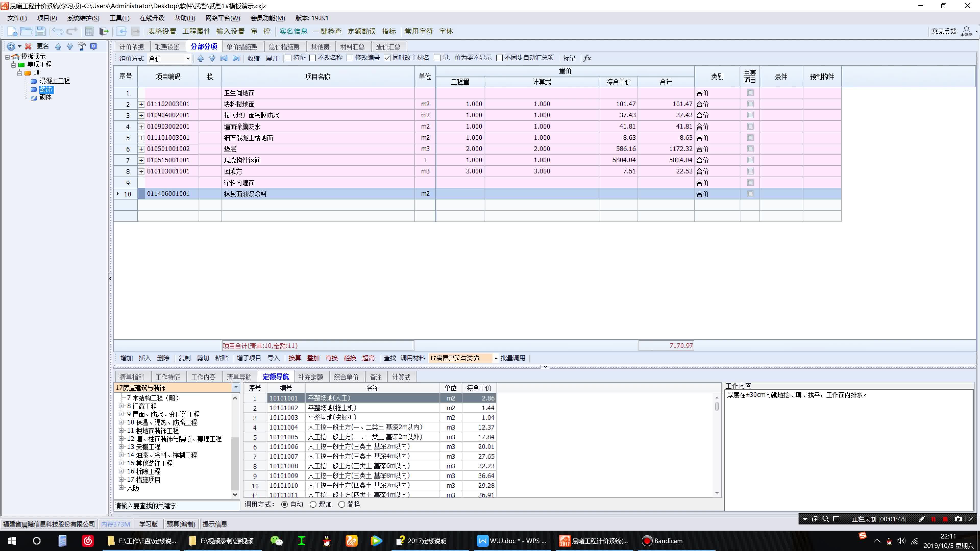Toggle 量、价为零不显示 checkbox
The image size is (980, 551).
(x=437, y=58)
